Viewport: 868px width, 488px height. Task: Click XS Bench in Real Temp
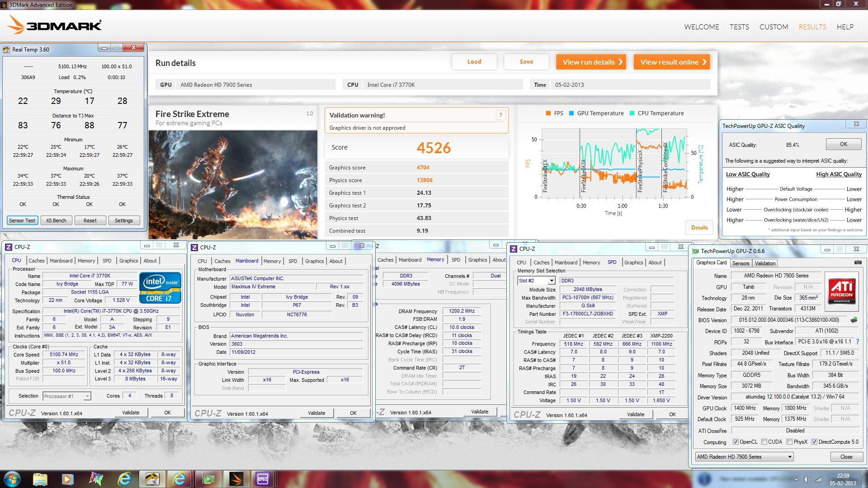click(56, 221)
